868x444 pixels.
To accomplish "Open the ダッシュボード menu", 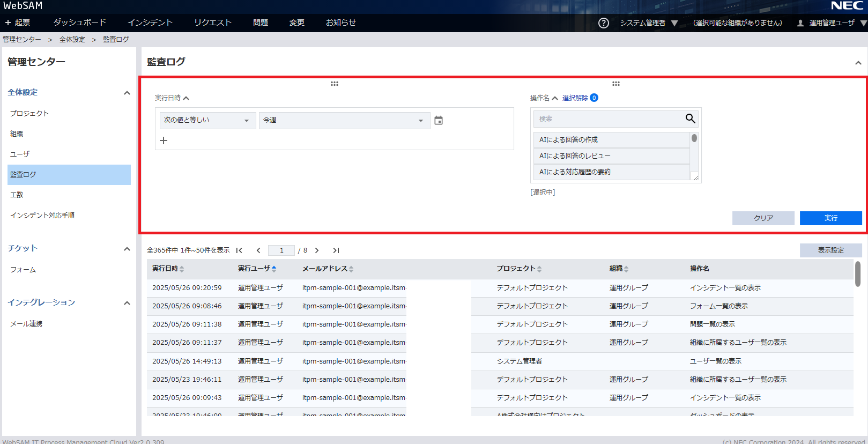I will (80, 23).
